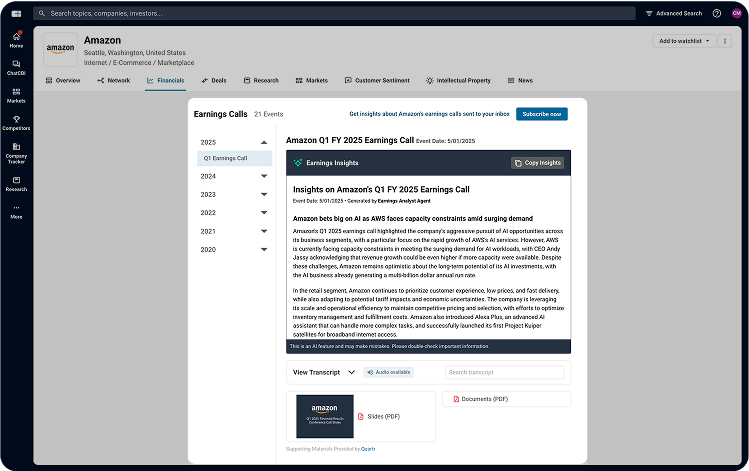Open the Add to watchlist dropdown
The height and width of the screenshot is (471, 749).
pyautogui.click(x=685, y=41)
